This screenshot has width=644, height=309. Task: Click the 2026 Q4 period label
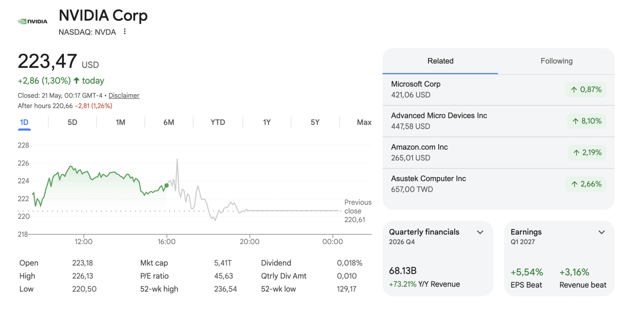click(x=402, y=242)
